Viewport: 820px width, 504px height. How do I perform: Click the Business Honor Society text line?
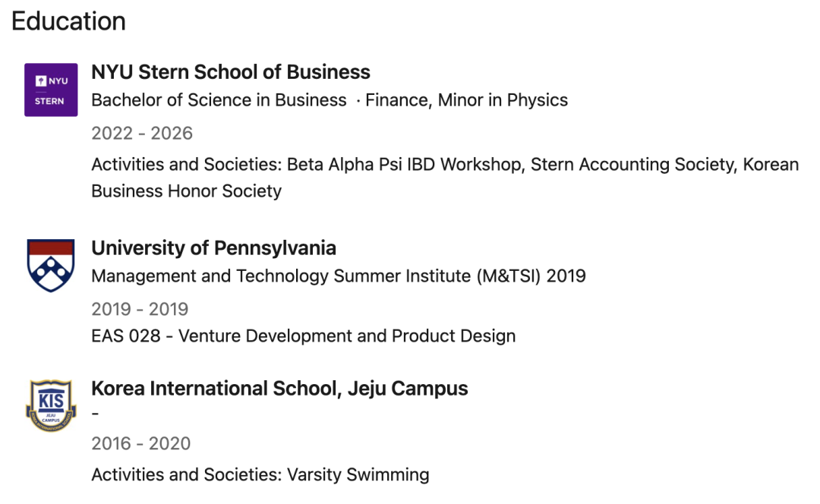(187, 191)
